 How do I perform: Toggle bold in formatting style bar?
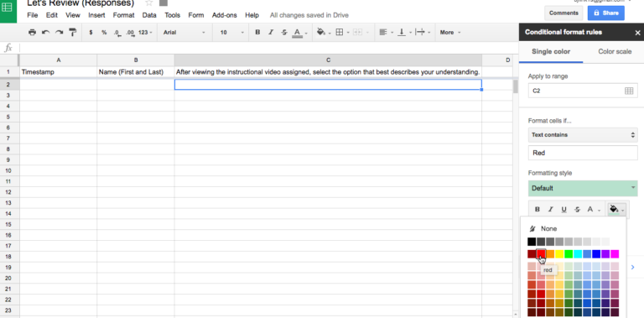[x=538, y=210]
